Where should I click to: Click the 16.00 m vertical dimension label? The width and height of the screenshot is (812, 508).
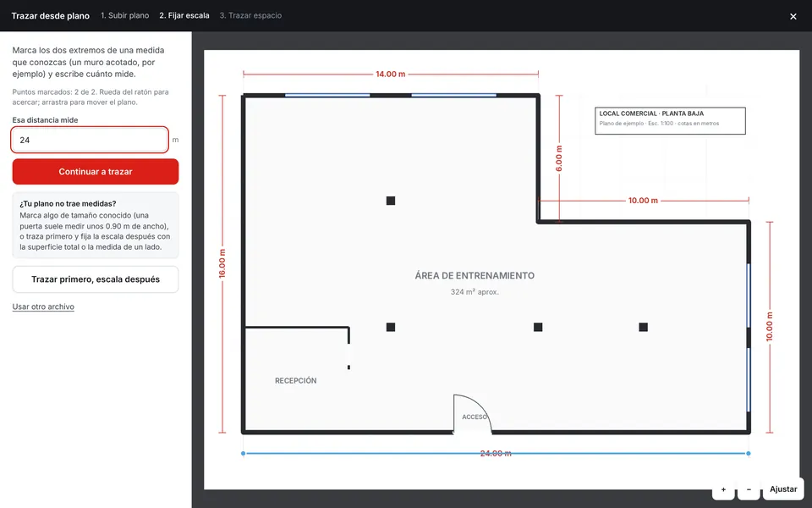222,263
